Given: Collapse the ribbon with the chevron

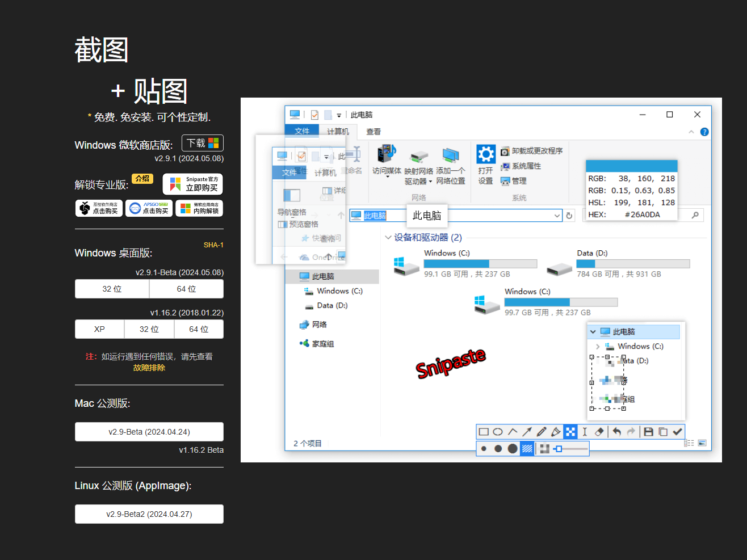Looking at the screenshot, I should coord(691,132).
